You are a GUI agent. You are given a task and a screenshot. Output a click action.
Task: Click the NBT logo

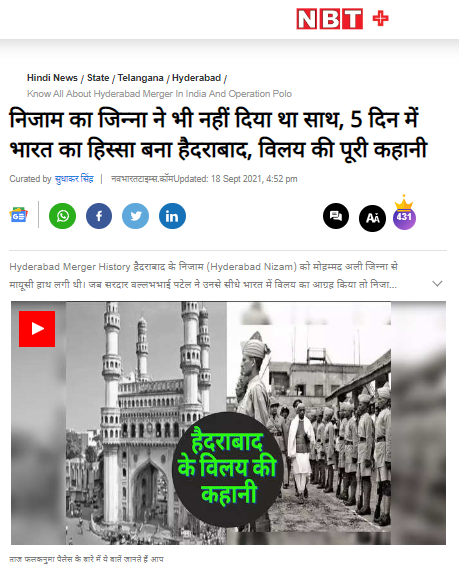point(329,19)
